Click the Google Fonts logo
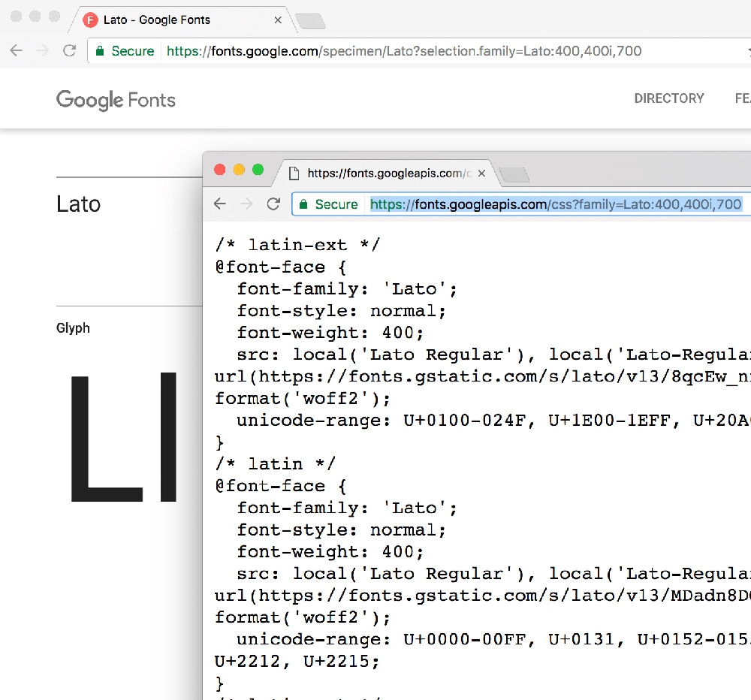The height and width of the screenshot is (700, 751). [x=116, y=100]
